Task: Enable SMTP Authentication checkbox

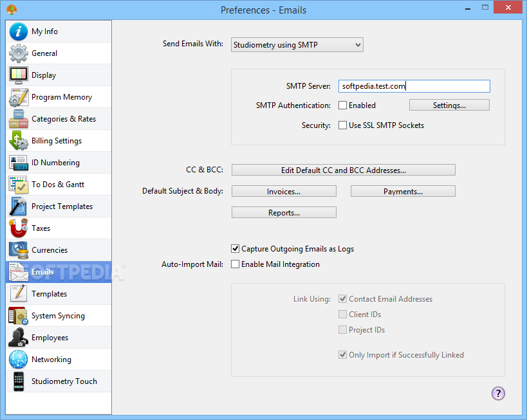Action: point(342,105)
